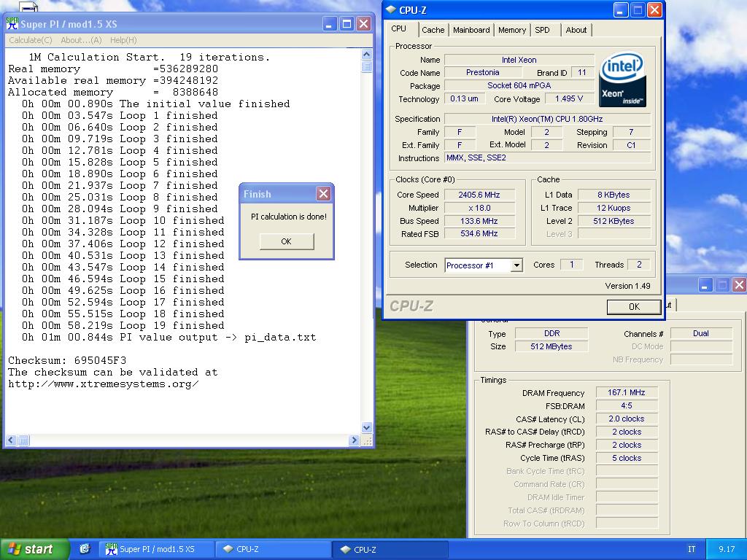Switch to the SPD tab
Screen dimensions: 747x560
click(x=542, y=30)
